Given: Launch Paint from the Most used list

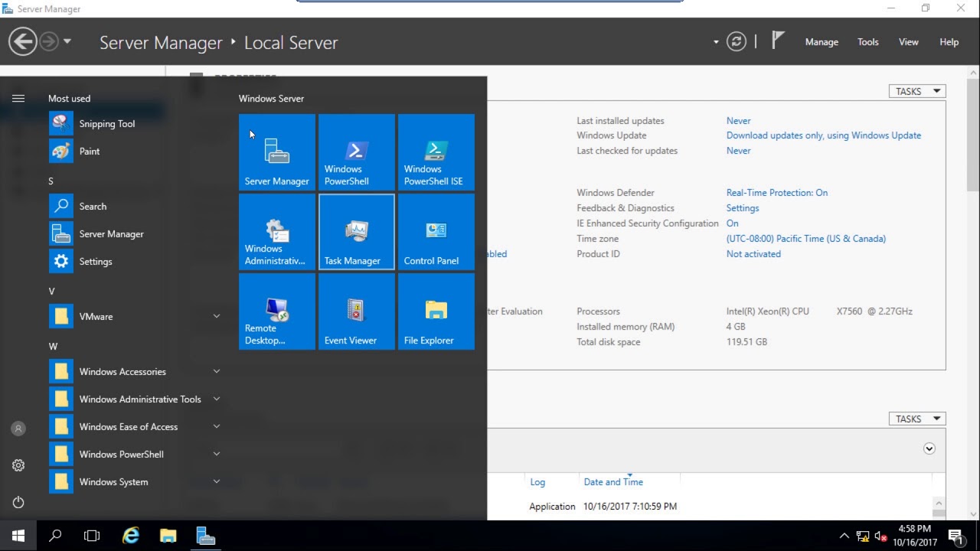Looking at the screenshot, I should pos(135,151).
